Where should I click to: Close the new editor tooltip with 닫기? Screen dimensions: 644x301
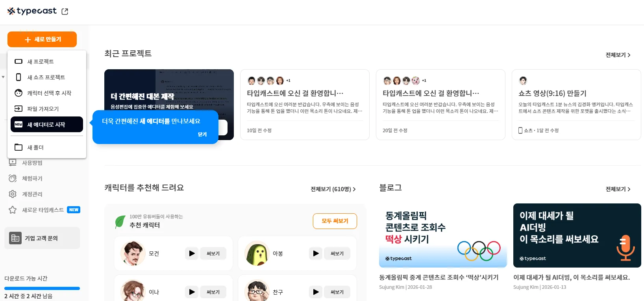point(202,134)
